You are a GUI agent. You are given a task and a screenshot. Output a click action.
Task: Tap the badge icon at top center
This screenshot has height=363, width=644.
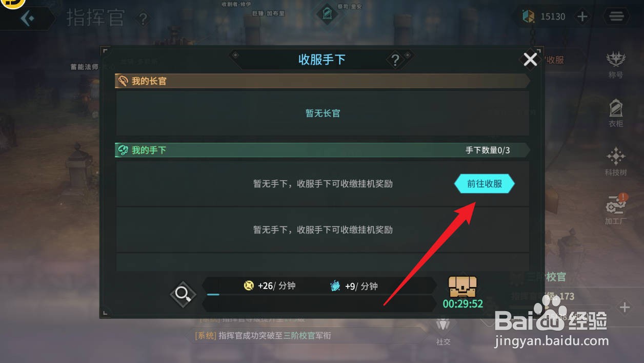pyautogui.click(x=327, y=13)
